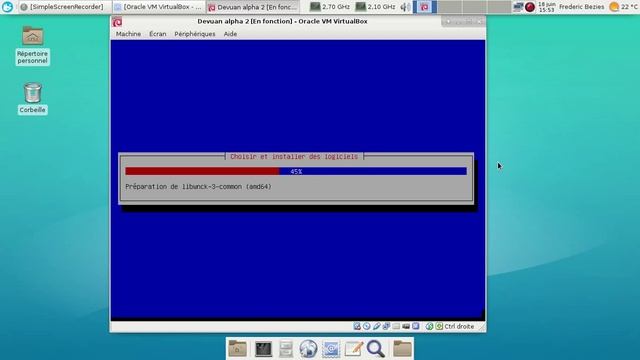Click the network adapters status icon
This screenshot has width=640, height=360.
[386, 326]
